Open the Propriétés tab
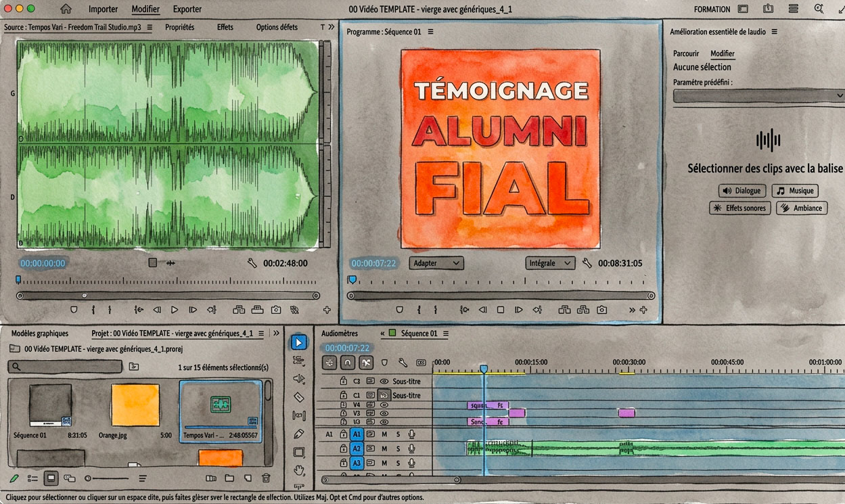 pos(179,27)
